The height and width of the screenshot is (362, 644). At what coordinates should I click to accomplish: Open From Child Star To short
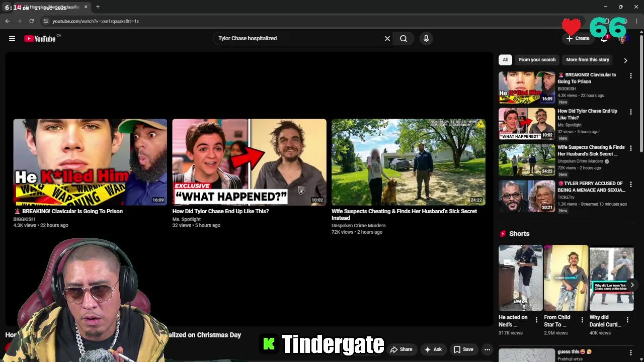click(x=566, y=278)
